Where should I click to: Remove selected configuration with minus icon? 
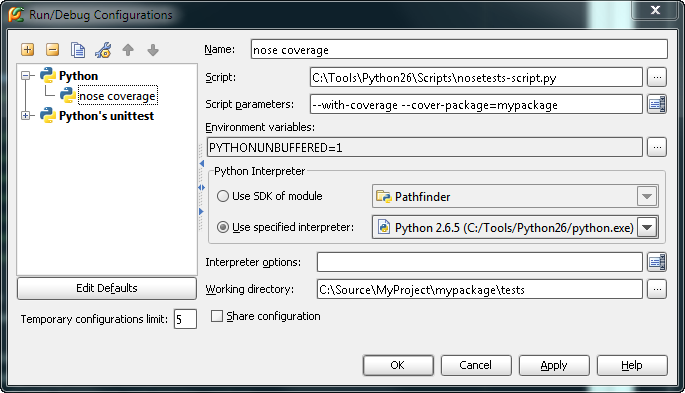(x=52, y=49)
